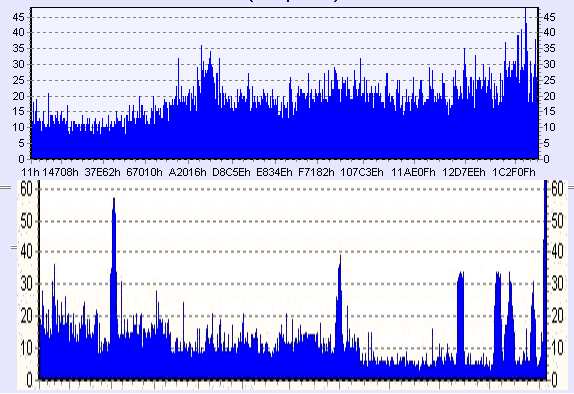The width and height of the screenshot is (574, 394).
Task: Select the F7182h axis label
Action: (316, 172)
